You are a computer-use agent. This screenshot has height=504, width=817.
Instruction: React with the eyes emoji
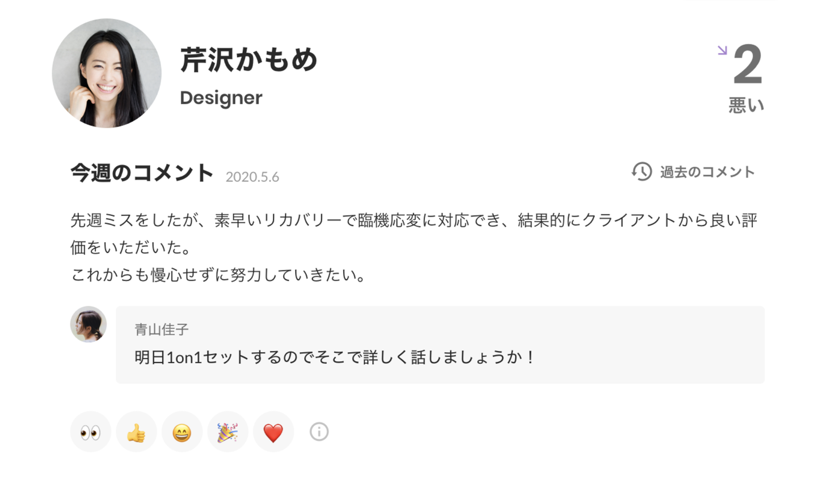click(91, 432)
